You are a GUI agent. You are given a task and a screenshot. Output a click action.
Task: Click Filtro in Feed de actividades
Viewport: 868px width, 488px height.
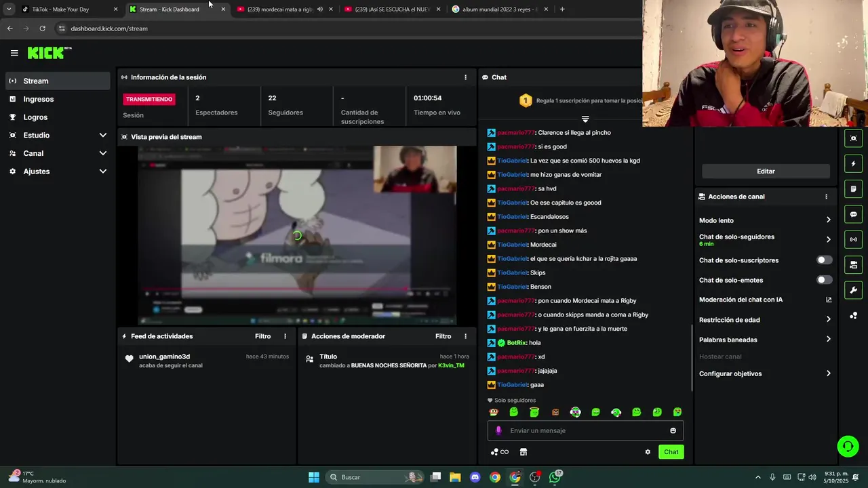(262, 336)
